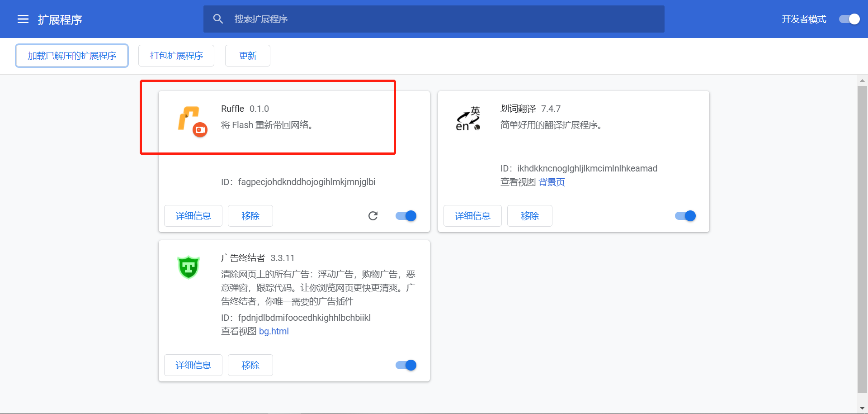Click the 更新 button
The width and height of the screenshot is (868, 414).
(x=247, y=55)
